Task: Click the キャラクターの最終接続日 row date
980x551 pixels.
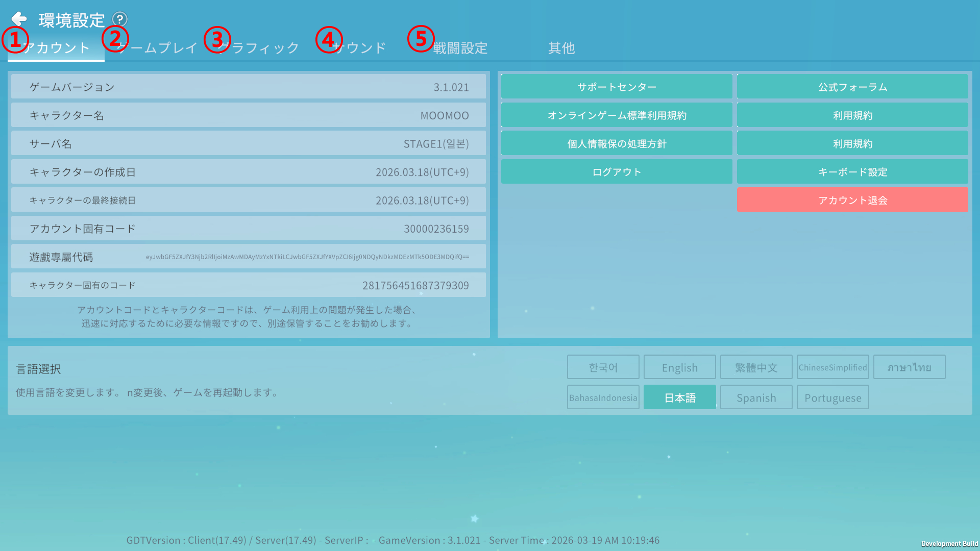Action: pyautogui.click(x=422, y=201)
